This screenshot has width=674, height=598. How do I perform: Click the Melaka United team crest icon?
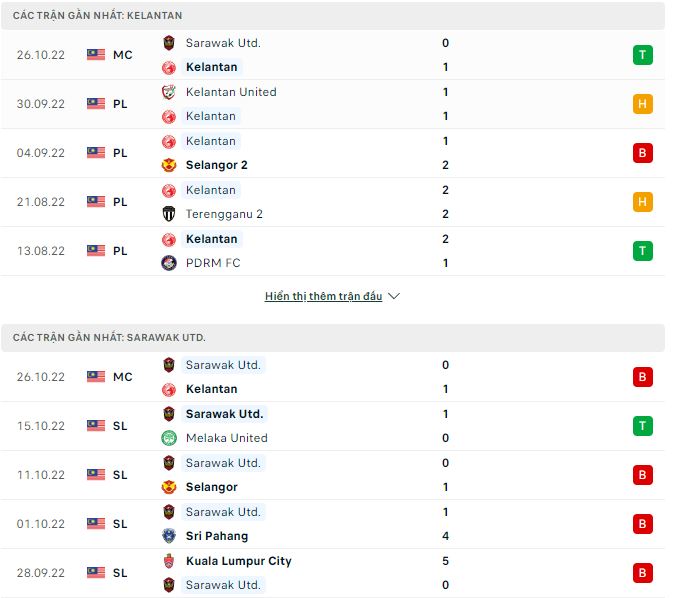(168, 438)
